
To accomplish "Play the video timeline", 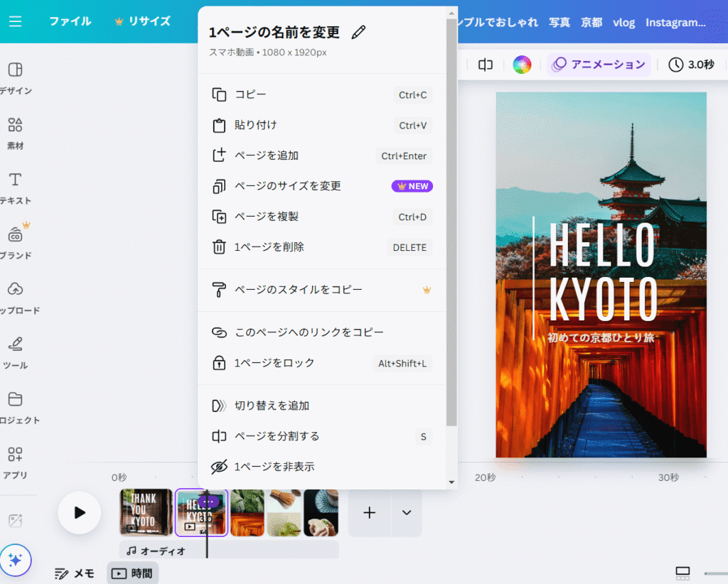I will click(80, 512).
